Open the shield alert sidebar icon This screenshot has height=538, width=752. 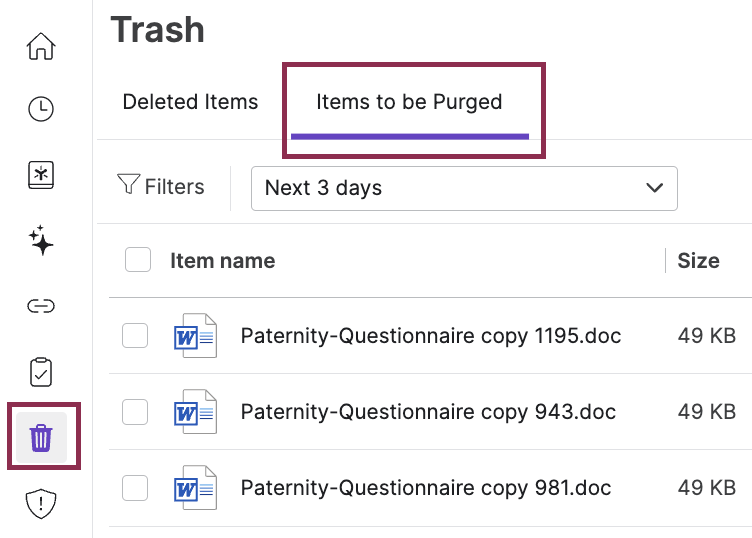point(41,504)
